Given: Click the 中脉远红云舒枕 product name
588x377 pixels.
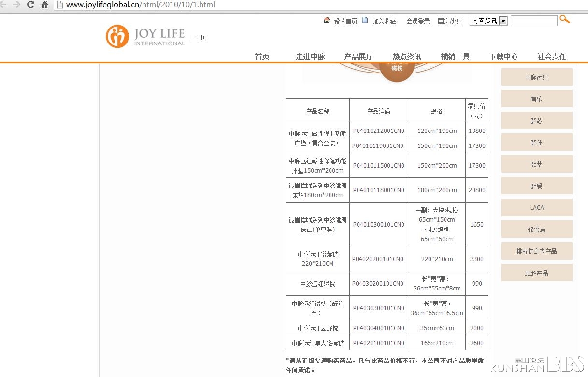Looking at the screenshot, I should click(x=317, y=328).
